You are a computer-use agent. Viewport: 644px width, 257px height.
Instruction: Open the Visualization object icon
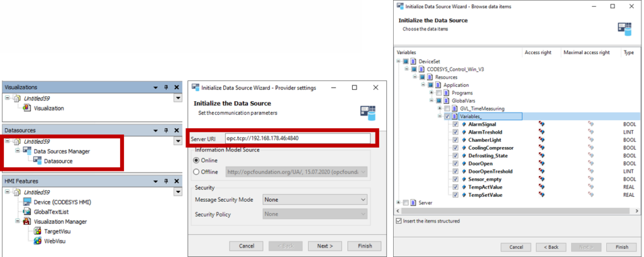pos(27,108)
